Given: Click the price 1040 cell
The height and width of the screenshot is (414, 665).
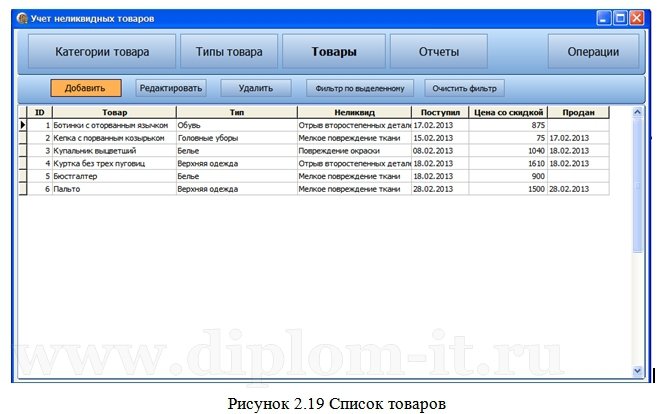Looking at the screenshot, I should pyautogui.click(x=508, y=151).
